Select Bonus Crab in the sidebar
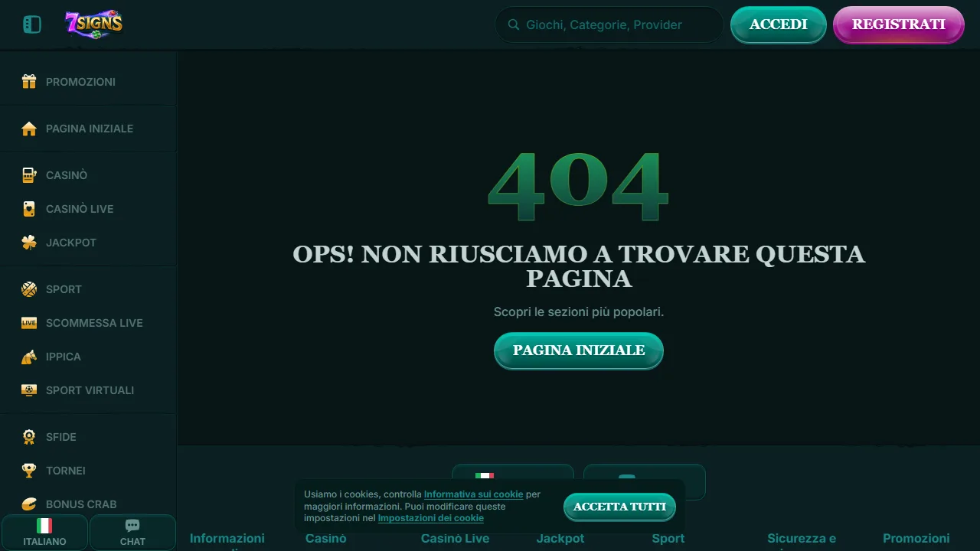 tap(88, 503)
